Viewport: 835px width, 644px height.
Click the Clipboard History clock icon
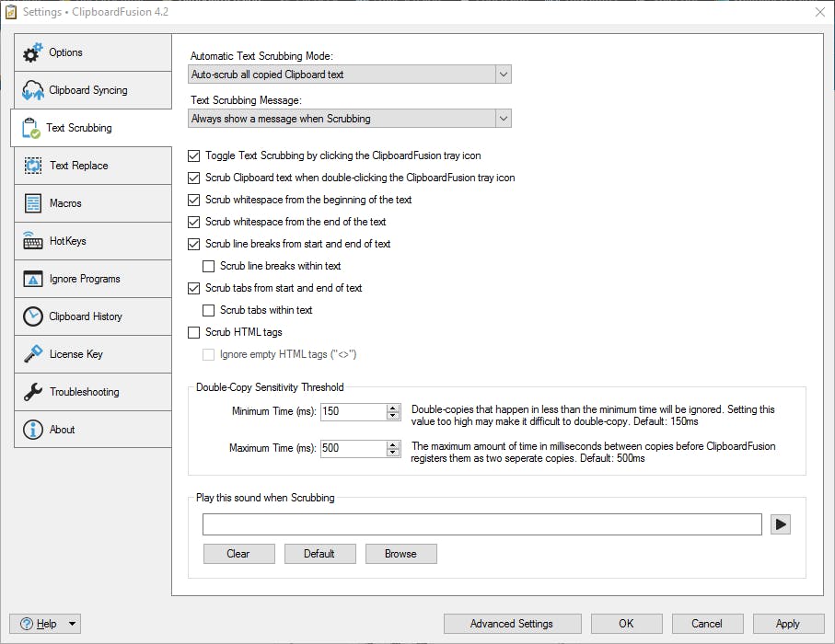(33, 316)
